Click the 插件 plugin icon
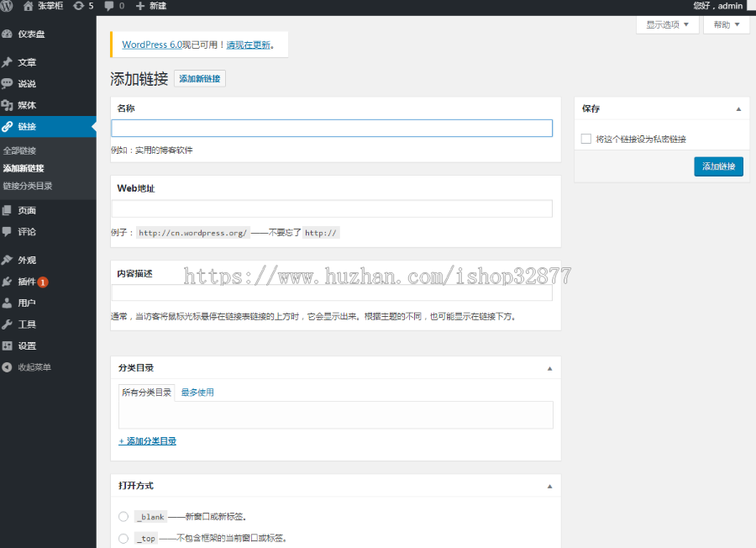This screenshot has width=756, height=548. [7, 282]
